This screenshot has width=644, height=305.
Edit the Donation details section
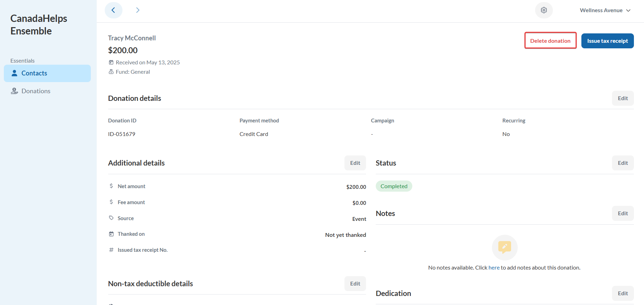click(x=622, y=98)
